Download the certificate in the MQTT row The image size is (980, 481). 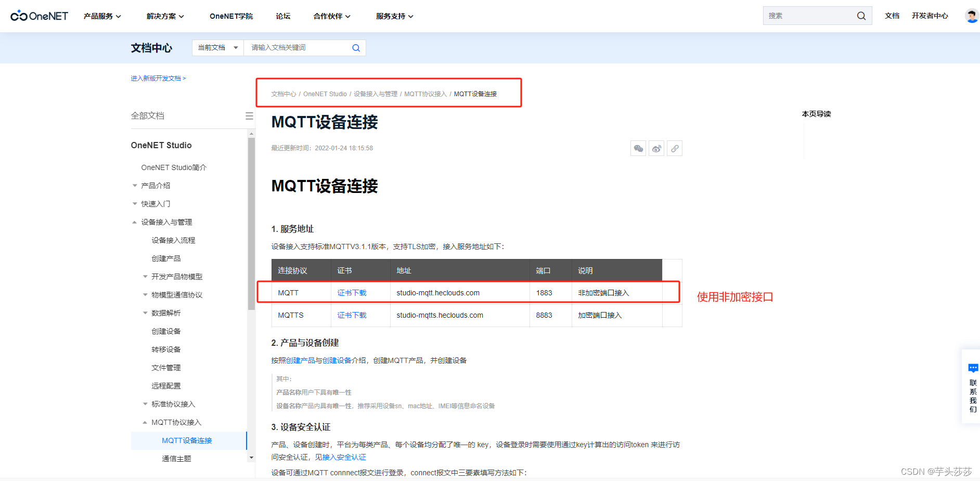[x=352, y=293]
